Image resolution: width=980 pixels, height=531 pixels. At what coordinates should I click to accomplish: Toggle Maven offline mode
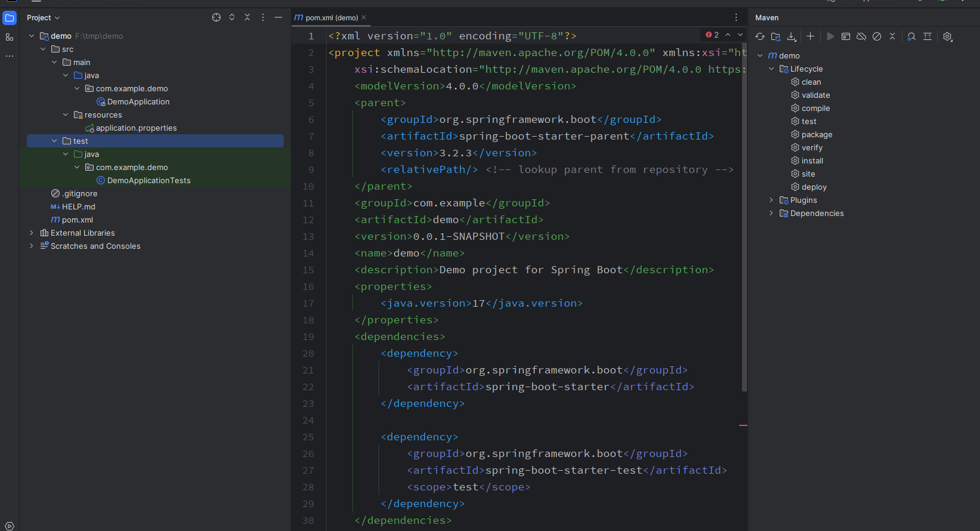tap(861, 36)
